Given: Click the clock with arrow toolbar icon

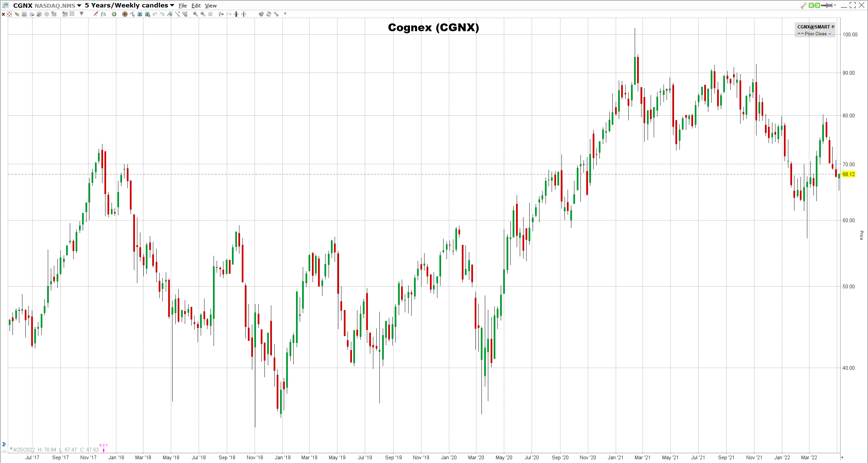Looking at the screenshot, I should [x=39, y=14].
